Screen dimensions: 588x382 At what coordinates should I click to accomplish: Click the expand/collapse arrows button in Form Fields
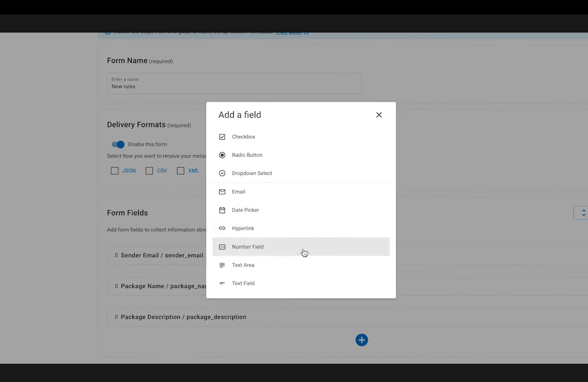tap(581, 213)
